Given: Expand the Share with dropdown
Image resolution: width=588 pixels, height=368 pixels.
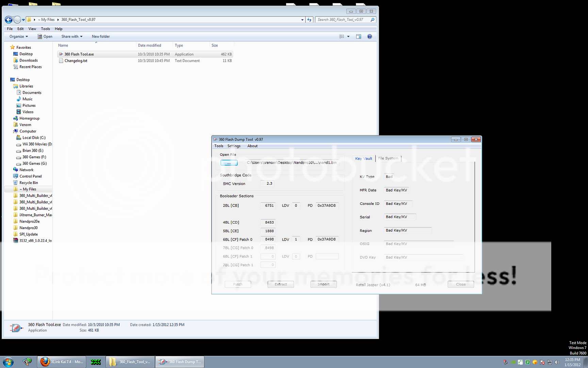Looking at the screenshot, I should pyautogui.click(x=72, y=36).
